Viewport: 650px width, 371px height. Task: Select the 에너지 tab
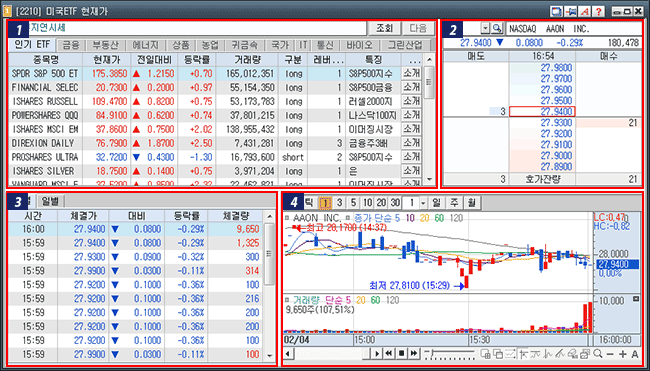(146, 45)
